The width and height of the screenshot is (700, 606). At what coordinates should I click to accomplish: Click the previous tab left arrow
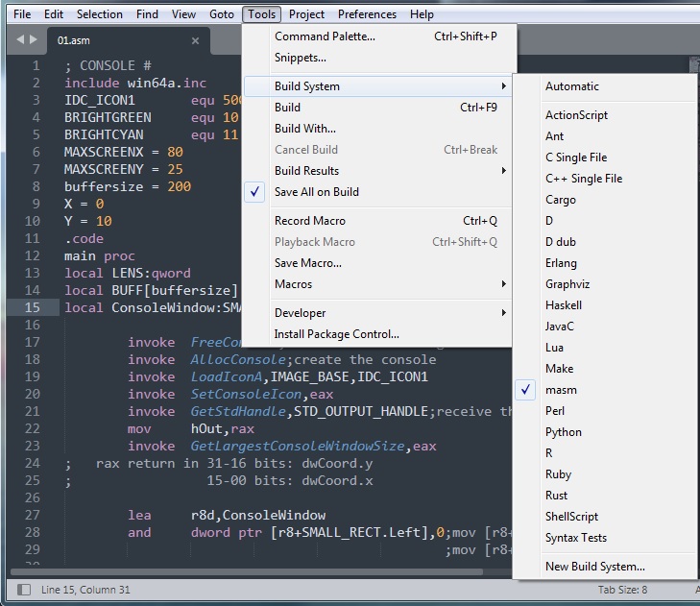(19, 40)
